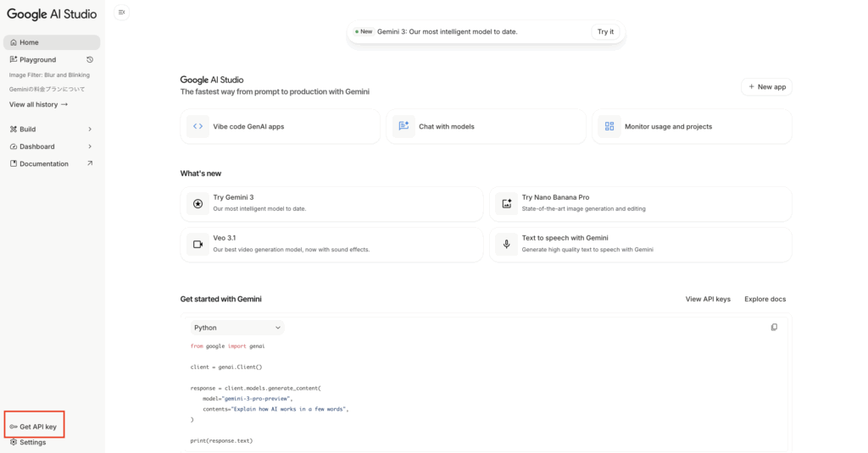Click the Text to speech microphone icon
868x453 pixels.
(x=506, y=244)
